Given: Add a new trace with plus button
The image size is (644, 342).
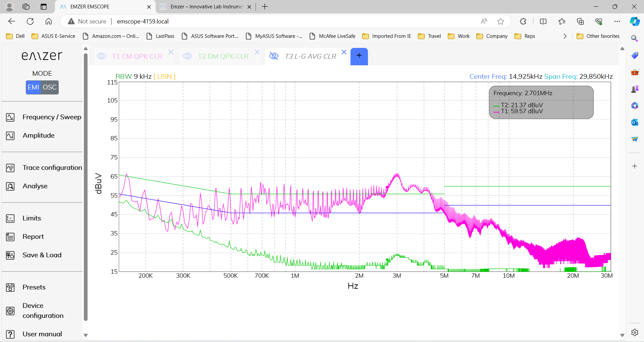Looking at the screenshot, I should (359, 56).
